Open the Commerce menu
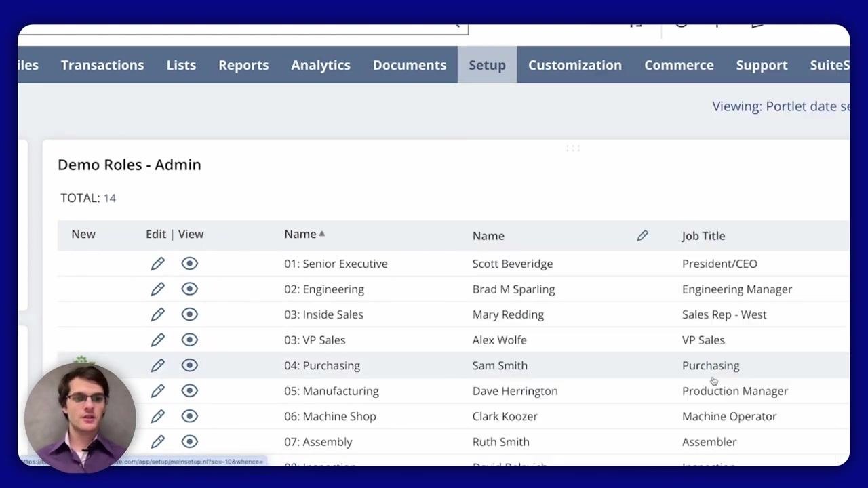The height and width of the screenshot is (488, 868). (x=679, y=65)
